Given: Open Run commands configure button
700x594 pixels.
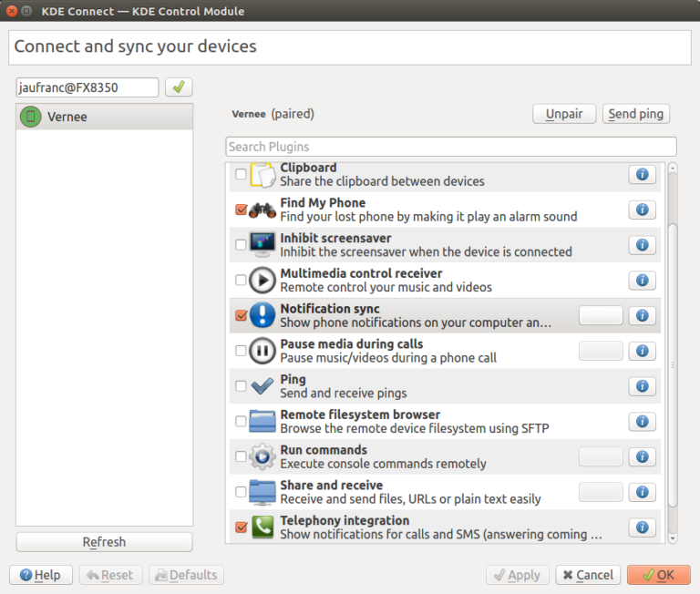Looking at the screenshot, I should tap(601, 456).
